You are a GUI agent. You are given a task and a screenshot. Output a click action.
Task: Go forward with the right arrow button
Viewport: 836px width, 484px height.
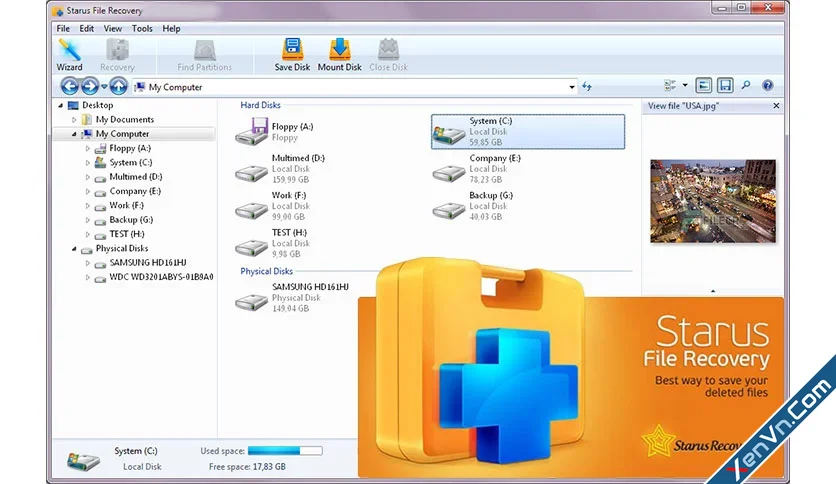pyautogui.click(x=90, y=86)
